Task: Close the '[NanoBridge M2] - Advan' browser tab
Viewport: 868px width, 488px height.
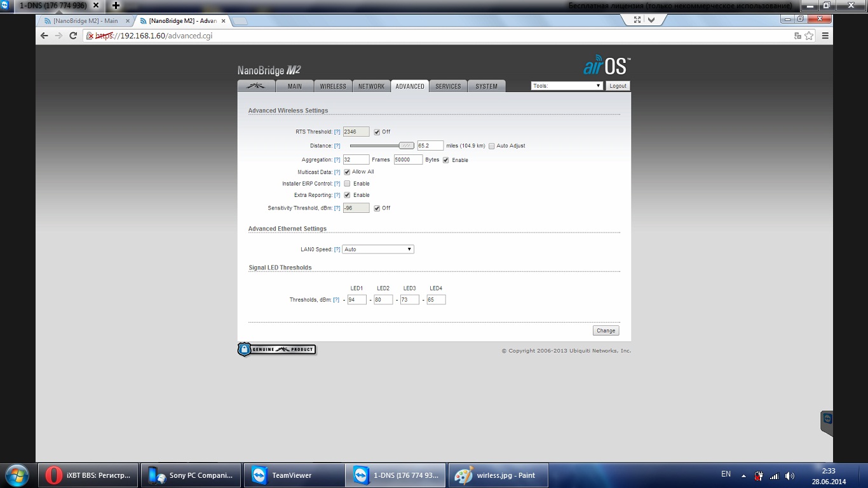Action: tap(224, 21)
